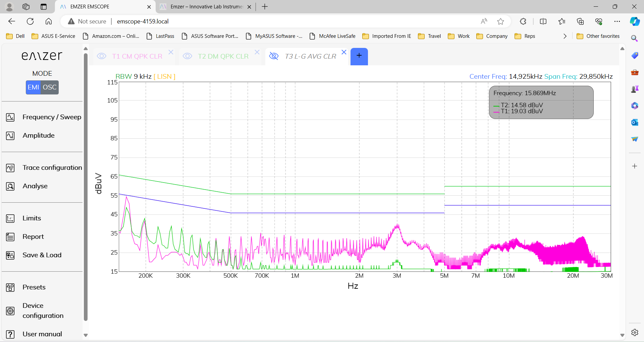Image resolution: width=644 pixels, height=342 pixels.
Task: Refresh the emscope page
Action: coord(30,21)
